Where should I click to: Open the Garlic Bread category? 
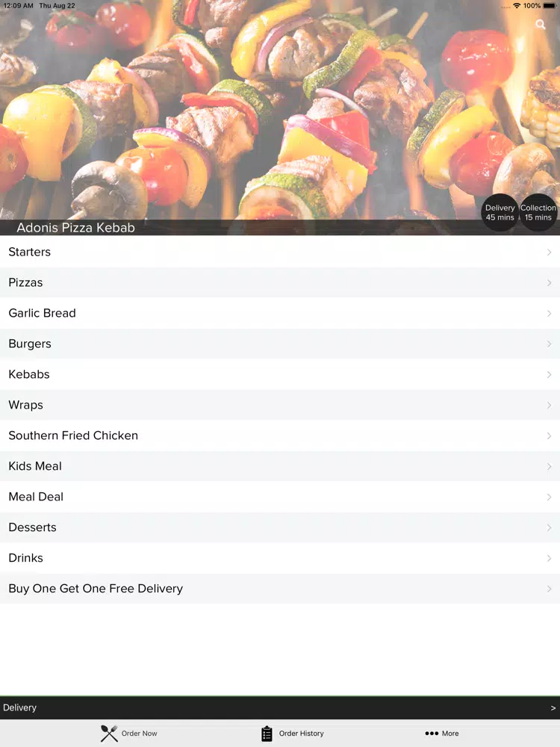click(x=280, y=313)
